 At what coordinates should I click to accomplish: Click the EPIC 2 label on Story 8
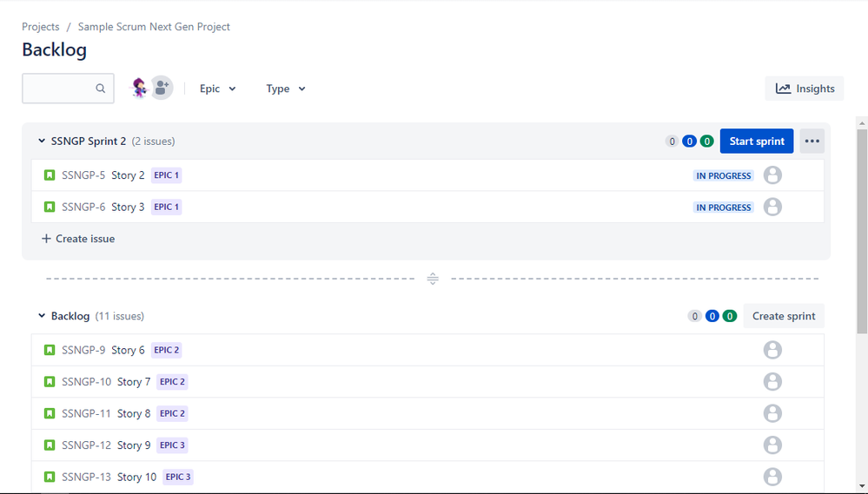click(x=172, y=413)
